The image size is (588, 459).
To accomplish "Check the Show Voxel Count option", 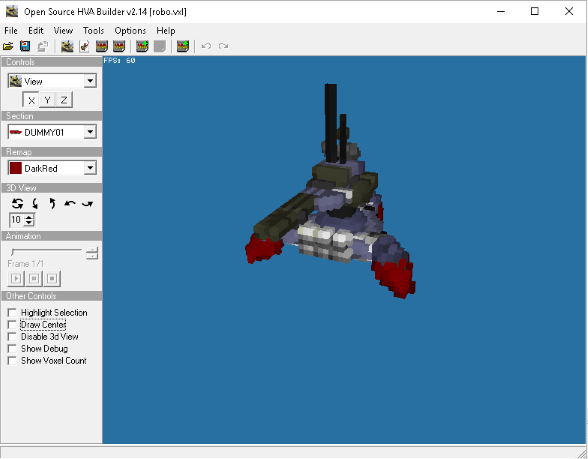I will point(12,361).
